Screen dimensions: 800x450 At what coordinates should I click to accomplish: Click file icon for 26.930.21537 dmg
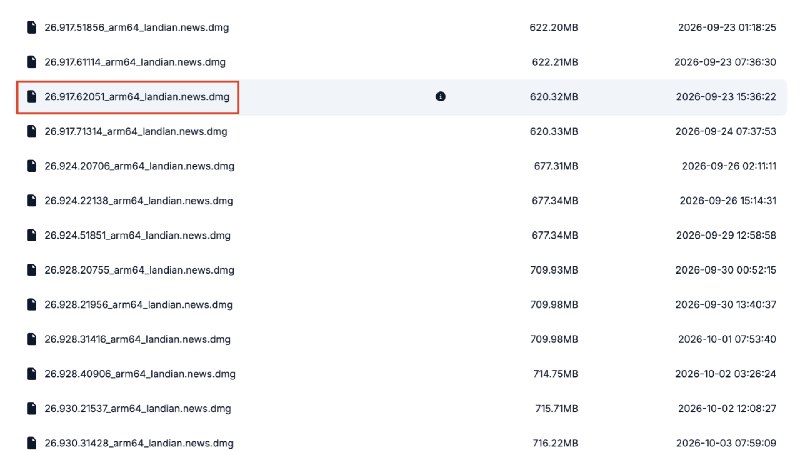pos(32,408)
